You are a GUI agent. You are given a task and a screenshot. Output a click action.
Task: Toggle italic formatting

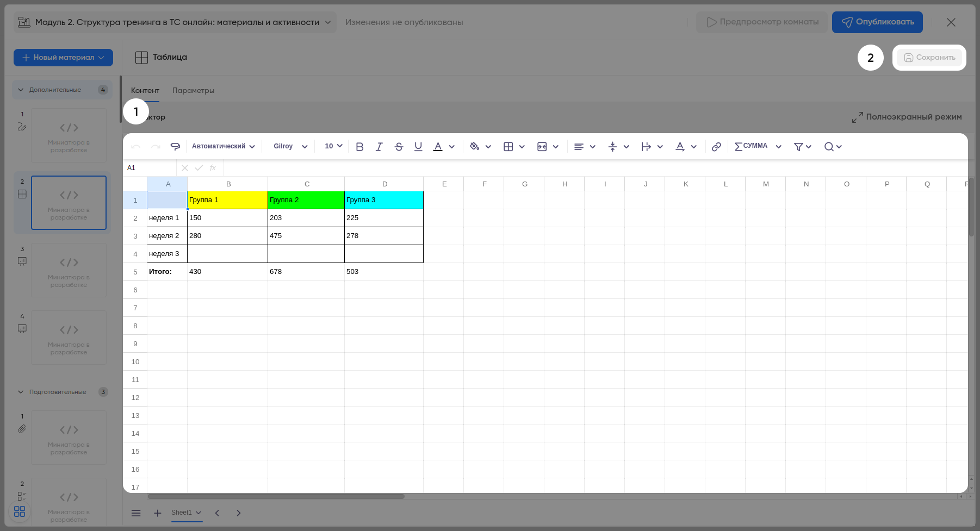pos(379,147)
